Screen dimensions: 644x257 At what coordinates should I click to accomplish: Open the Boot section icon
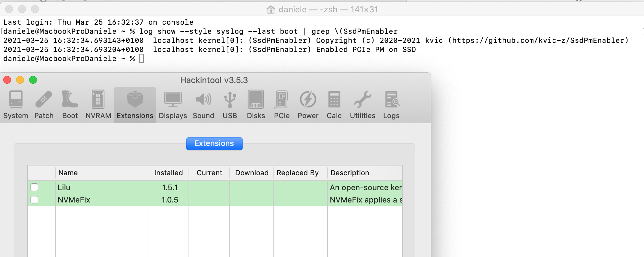pos(70,100)
